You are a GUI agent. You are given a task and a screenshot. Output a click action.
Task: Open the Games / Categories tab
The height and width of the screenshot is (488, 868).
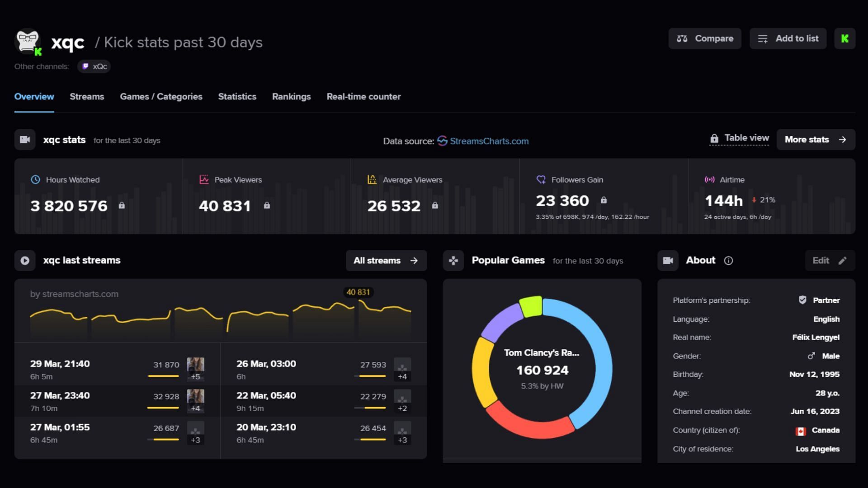(x=161, y=96)
